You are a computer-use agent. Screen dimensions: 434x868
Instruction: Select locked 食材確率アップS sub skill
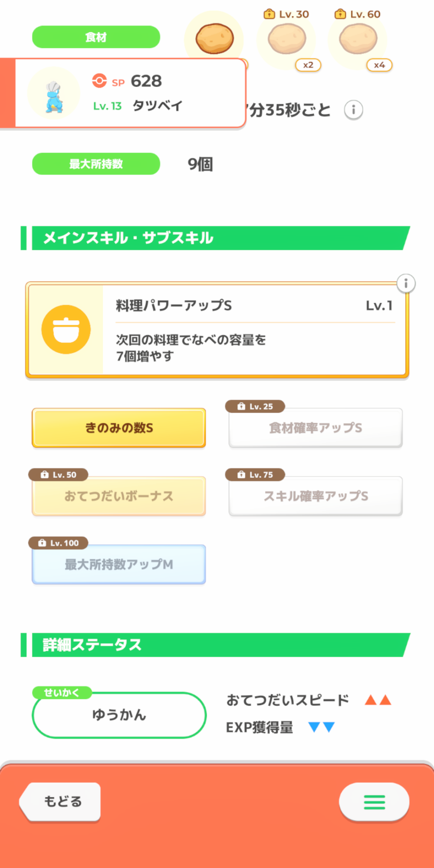pos(316,428)
